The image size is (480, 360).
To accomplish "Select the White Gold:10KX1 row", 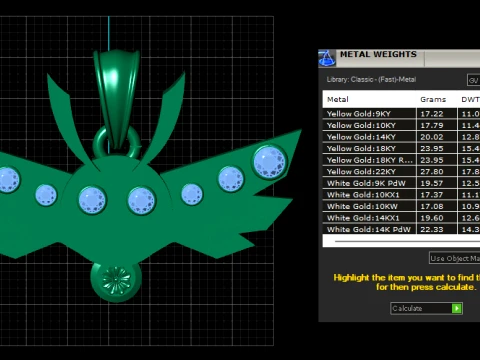I will point(401,195).
